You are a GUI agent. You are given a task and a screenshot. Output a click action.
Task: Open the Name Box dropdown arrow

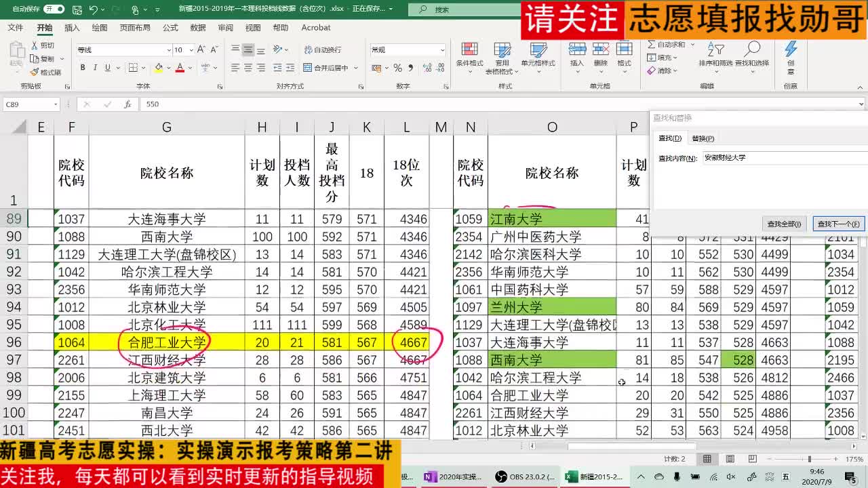(x=56, y=104)
